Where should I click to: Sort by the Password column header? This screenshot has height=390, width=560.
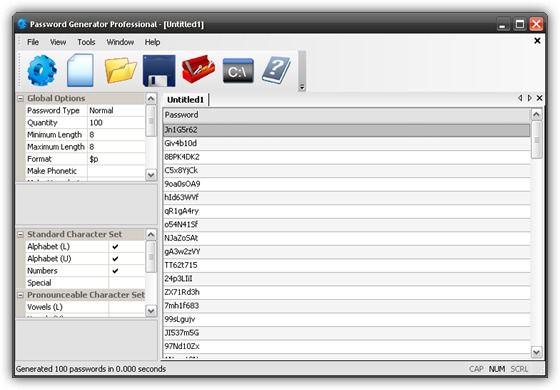click(x=346, y=115)
